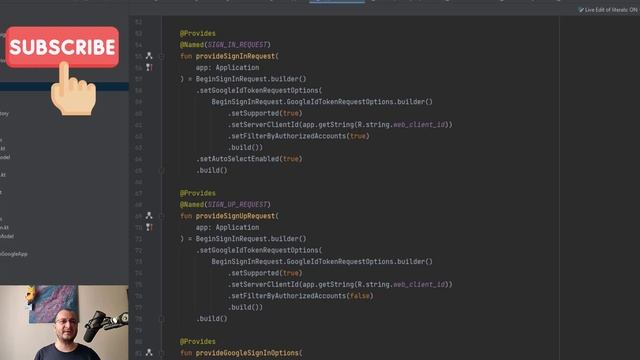Click web_client_id in the line 61 setServerClientId call

click(x=419, y=124)
